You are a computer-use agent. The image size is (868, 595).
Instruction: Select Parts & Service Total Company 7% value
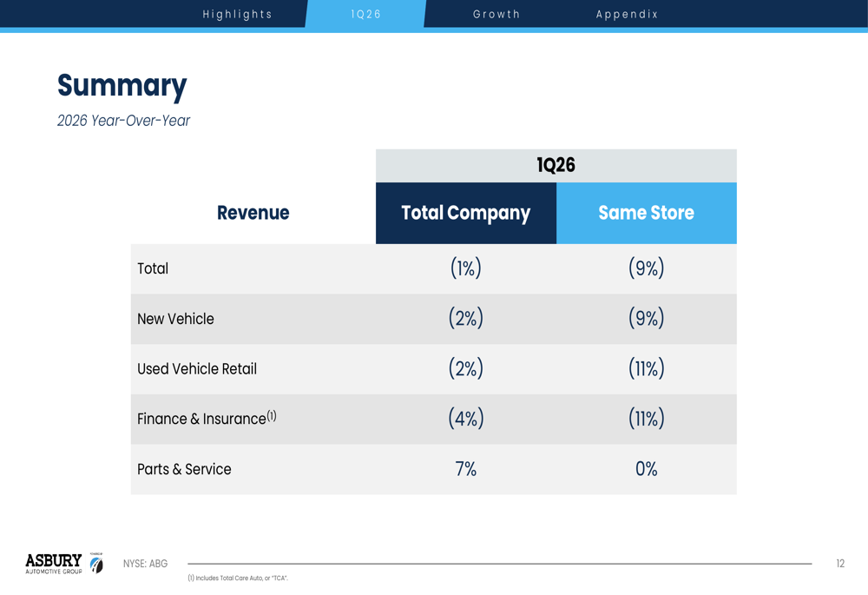pos(465,469)
